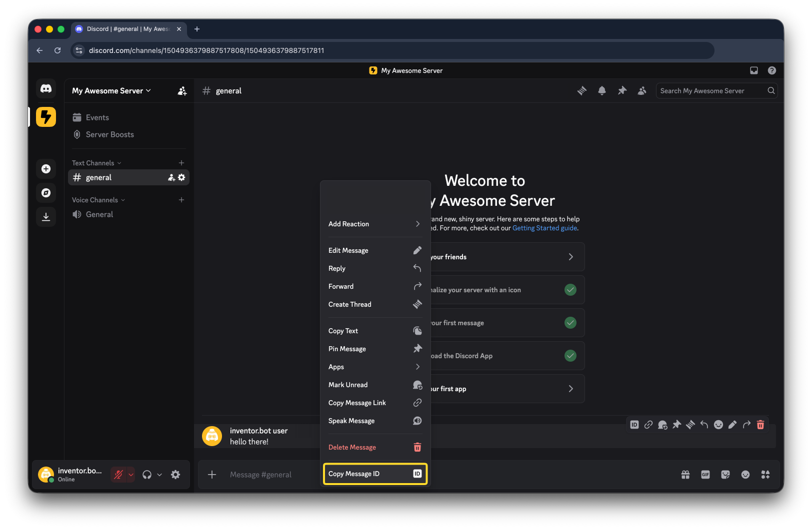Select Reply in the context menu

(375, 268)
